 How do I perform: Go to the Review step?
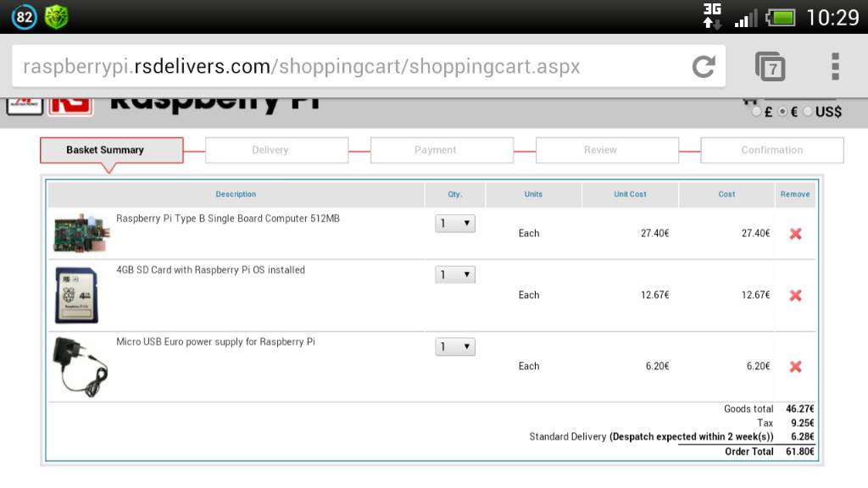(x=607, y=150)
